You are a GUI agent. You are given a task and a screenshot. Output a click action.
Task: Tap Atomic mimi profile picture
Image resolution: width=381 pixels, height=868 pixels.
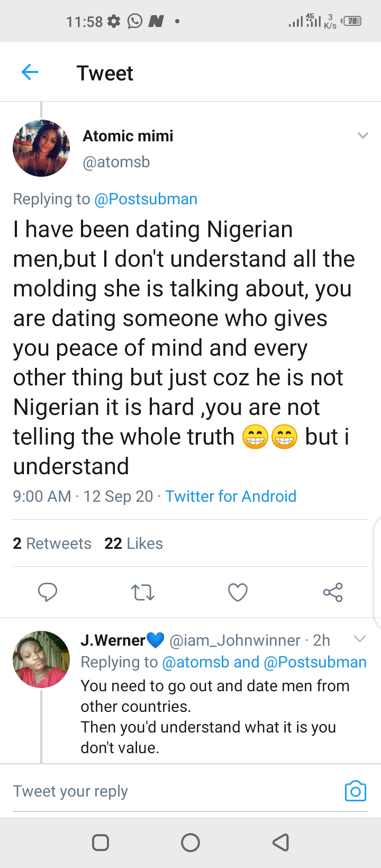coord(41,148)
